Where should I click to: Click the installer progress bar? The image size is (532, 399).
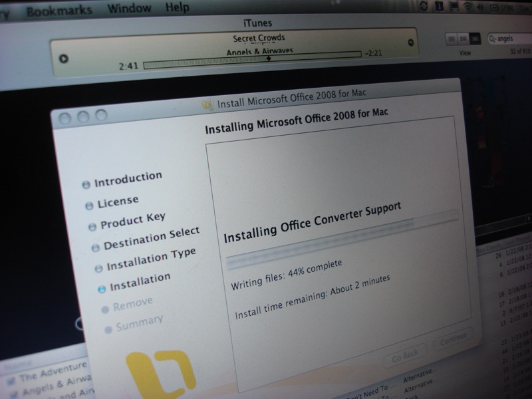342,239
